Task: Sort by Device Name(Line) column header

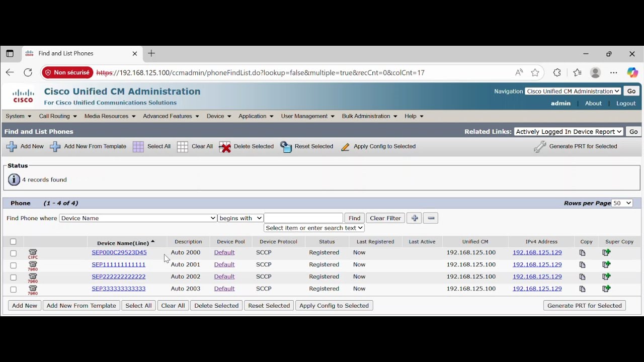Action: click(x=123, y=243)
